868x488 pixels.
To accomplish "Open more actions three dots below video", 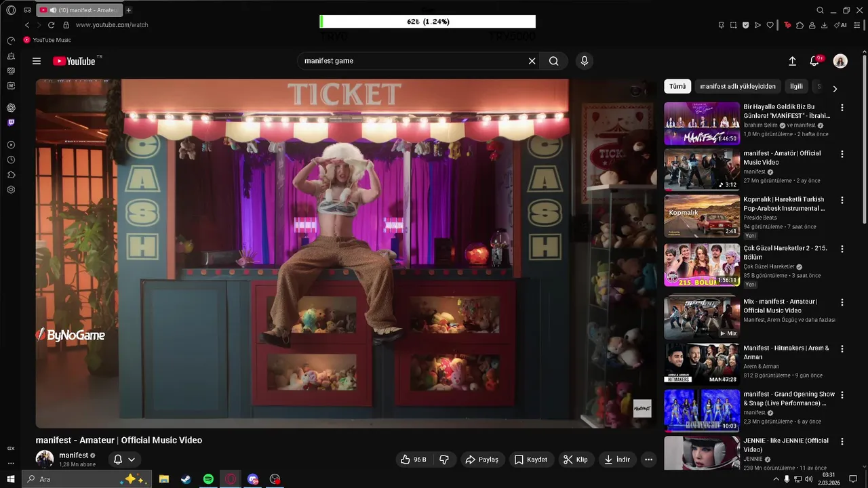I will (x=648, y=460).
